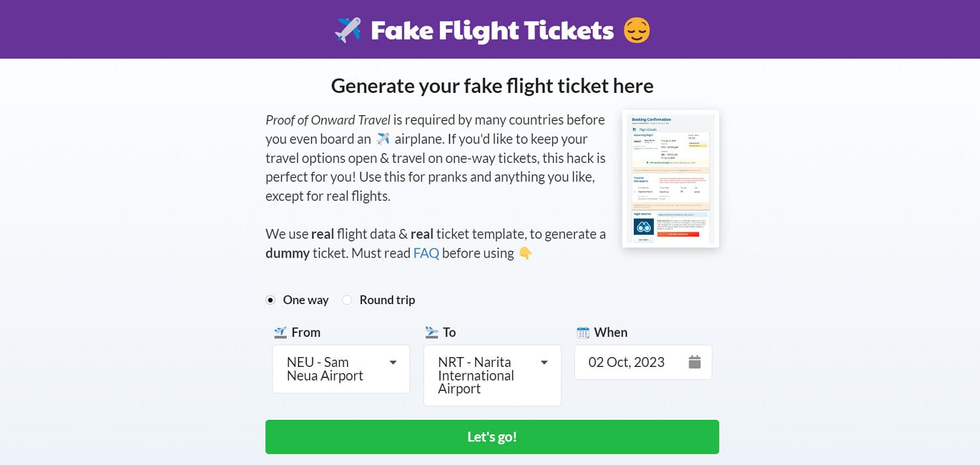Click the calendar icon in the date field
The height and width of the screenshot is (465, 980).
pyautogui.click(x=694, y=362)
